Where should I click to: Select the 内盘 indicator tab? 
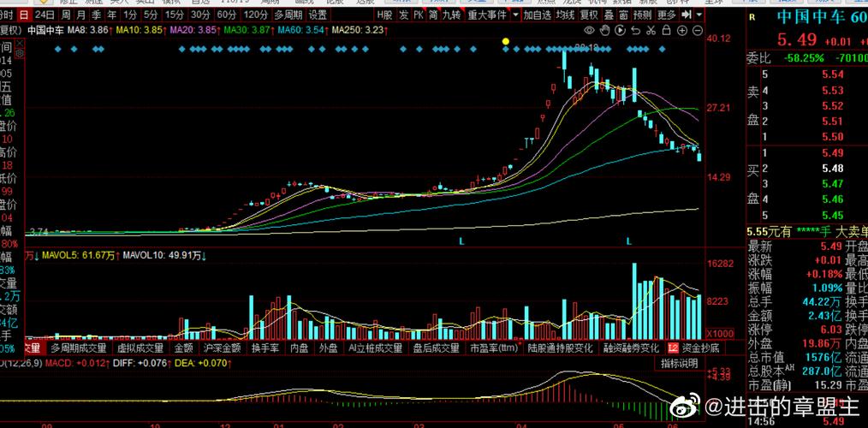300,348
